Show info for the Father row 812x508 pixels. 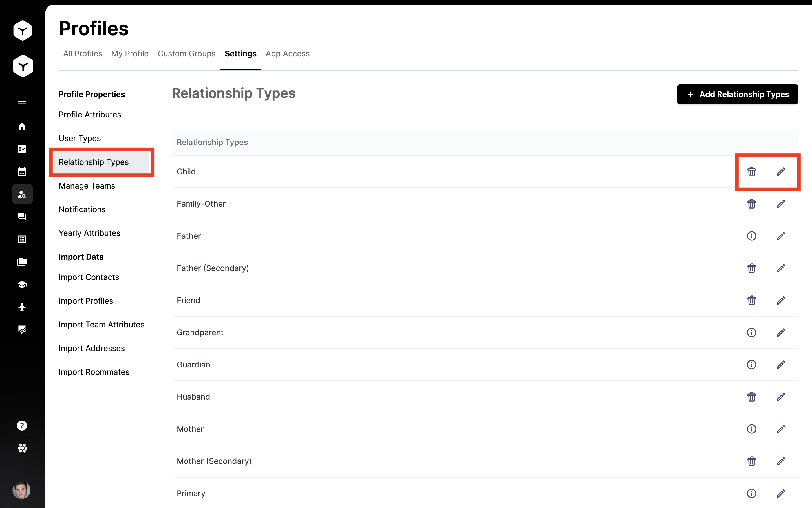(x=751, y=236)
